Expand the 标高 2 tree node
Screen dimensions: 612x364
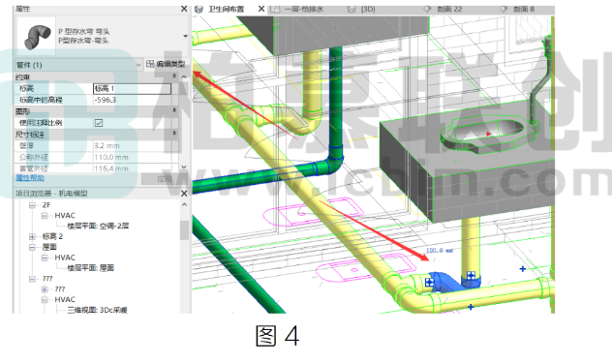pyautogui.click(x=32, y=237)
